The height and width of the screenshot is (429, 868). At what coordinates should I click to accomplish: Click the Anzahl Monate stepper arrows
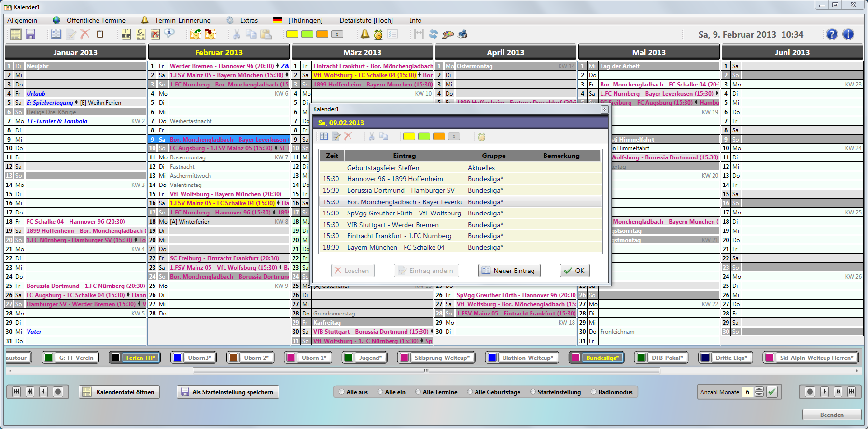click(x=759, y=392)
